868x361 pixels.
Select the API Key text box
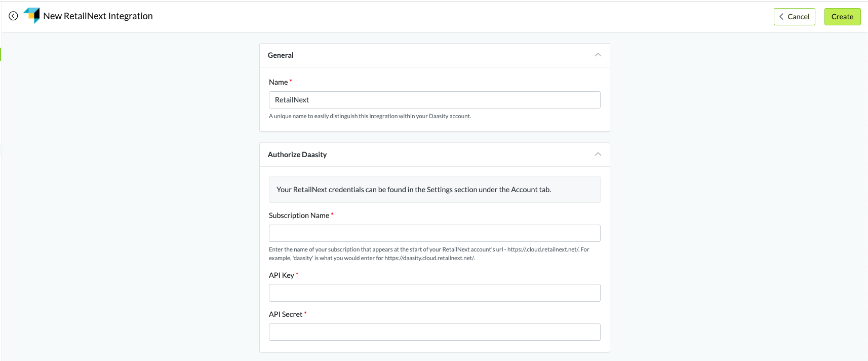(x=434, y=293)
